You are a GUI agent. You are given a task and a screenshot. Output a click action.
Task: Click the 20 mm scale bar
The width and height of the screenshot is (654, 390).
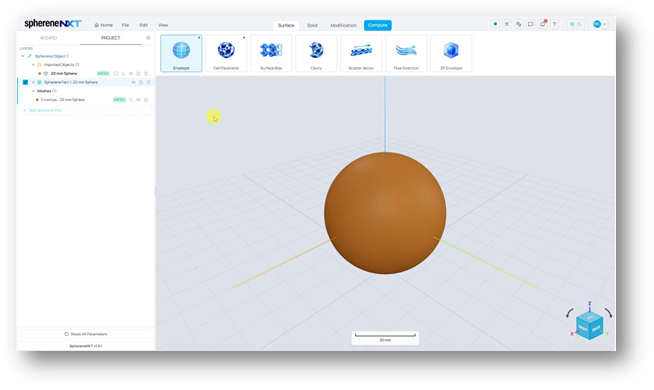[x=385, y=337]
